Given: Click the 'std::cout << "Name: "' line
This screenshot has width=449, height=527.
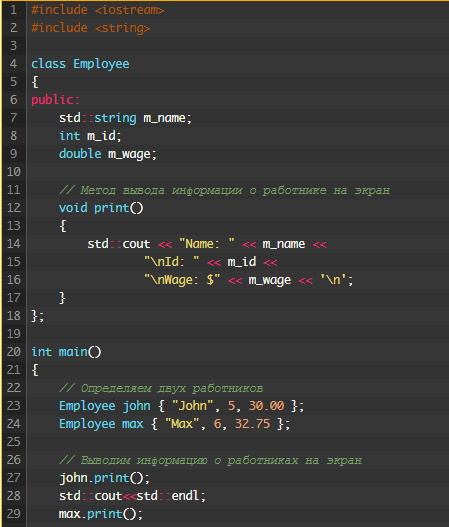Looking at the screenshot, I should [x=207, y=244].
